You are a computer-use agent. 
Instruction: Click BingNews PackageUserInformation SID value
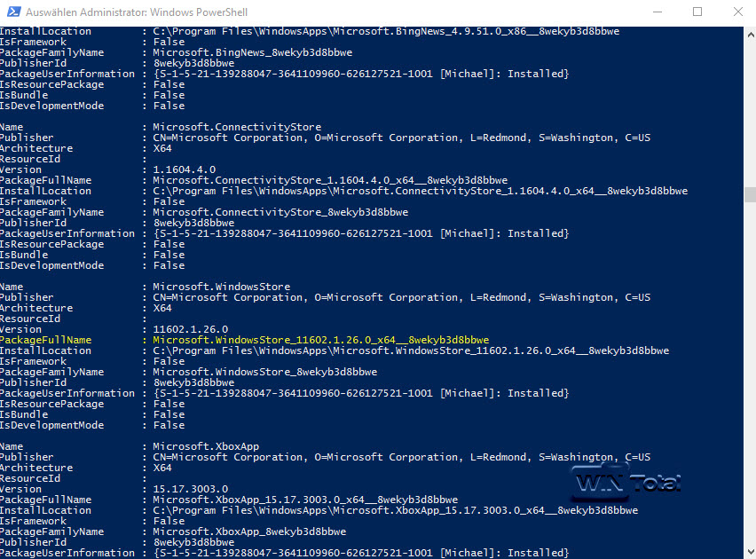361,74
